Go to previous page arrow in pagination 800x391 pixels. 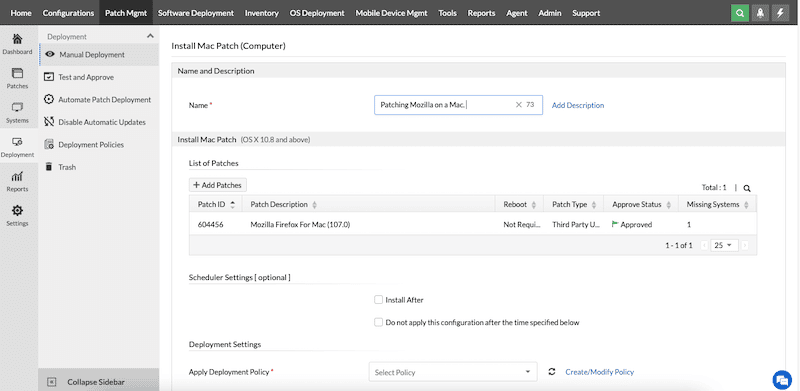click(705, 245)
